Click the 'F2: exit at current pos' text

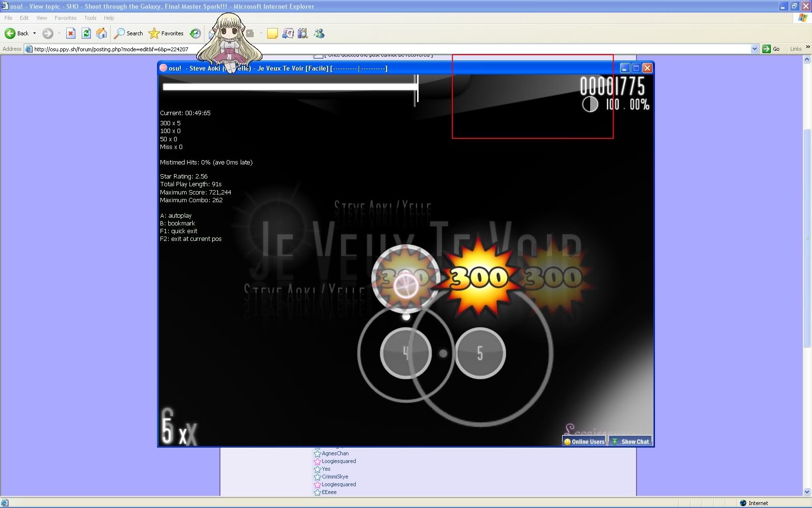(191, 239)
